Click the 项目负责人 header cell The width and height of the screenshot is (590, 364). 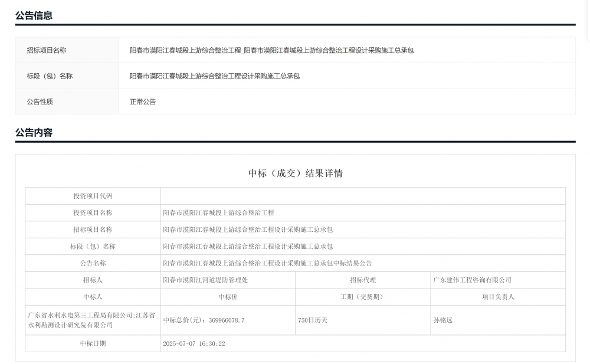[498, 297]
